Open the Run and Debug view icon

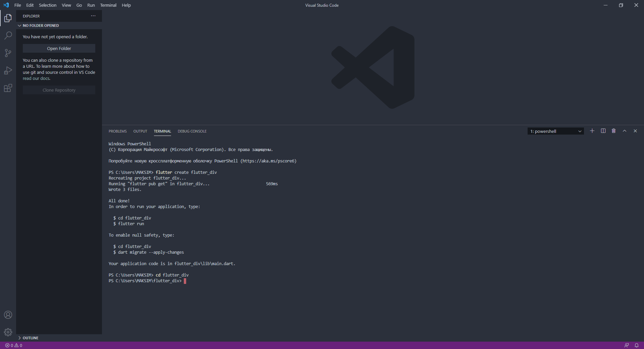coord(8,70)
